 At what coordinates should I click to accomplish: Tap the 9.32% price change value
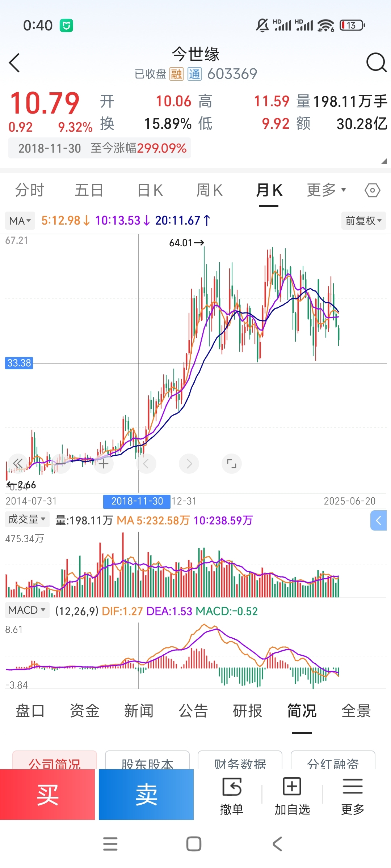coord(75,127)
